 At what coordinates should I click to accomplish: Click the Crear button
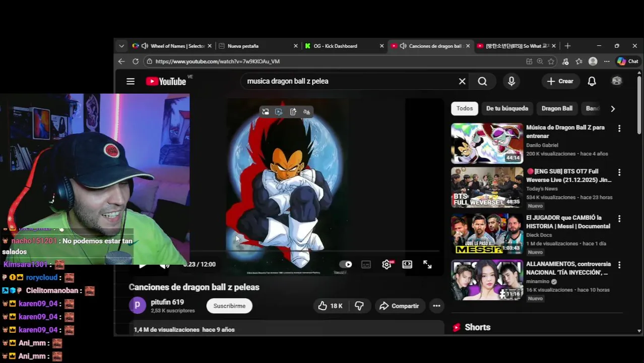coord(560,81)
